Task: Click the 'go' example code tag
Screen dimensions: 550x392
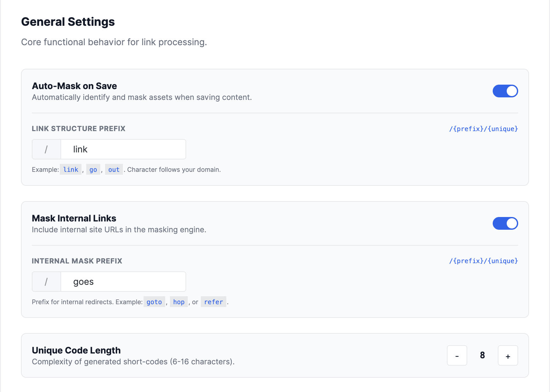Action: tap(93, 170)
